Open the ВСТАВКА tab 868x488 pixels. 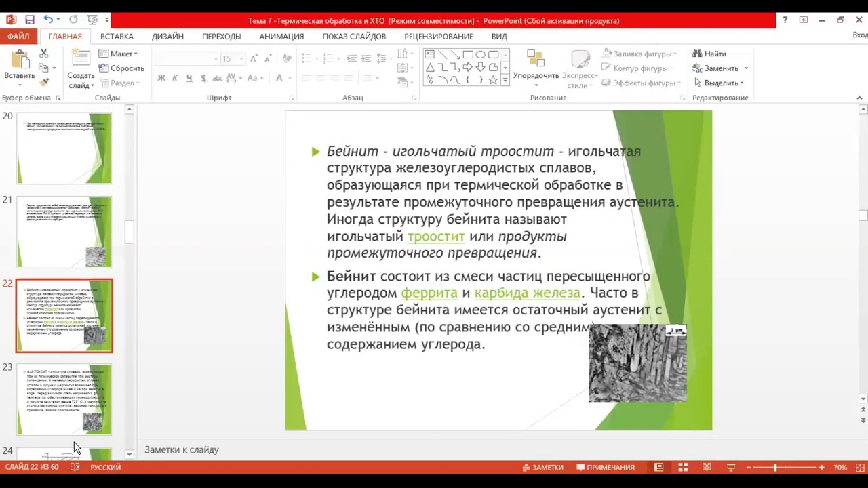coord(117,37)
